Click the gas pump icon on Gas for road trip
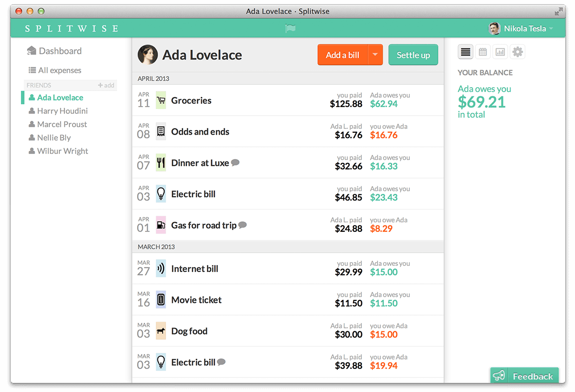The width and height of the screenshot is (575, 392). [x=161, y=225]
